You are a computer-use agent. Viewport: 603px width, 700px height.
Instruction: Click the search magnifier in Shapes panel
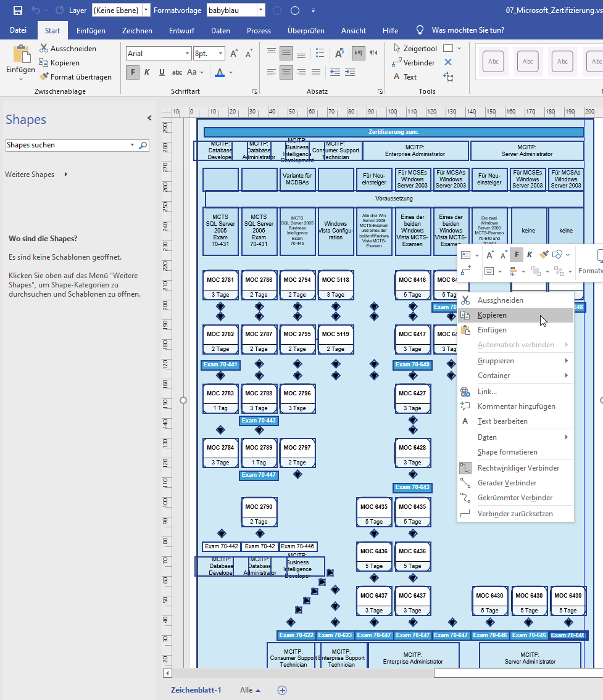143,146
